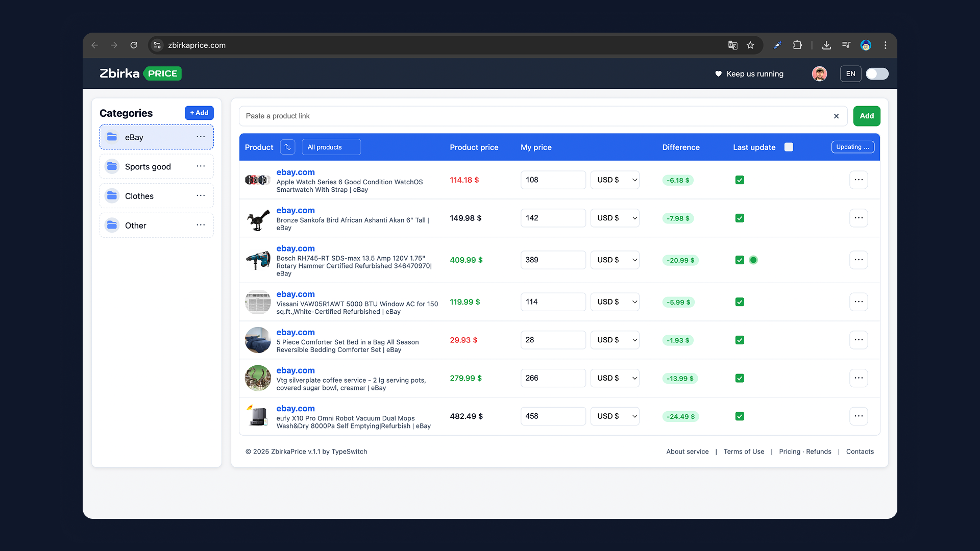Uncheck update checkbox for Bronze Sankofa Bird

pyautogui.click(x=740, y=218)
